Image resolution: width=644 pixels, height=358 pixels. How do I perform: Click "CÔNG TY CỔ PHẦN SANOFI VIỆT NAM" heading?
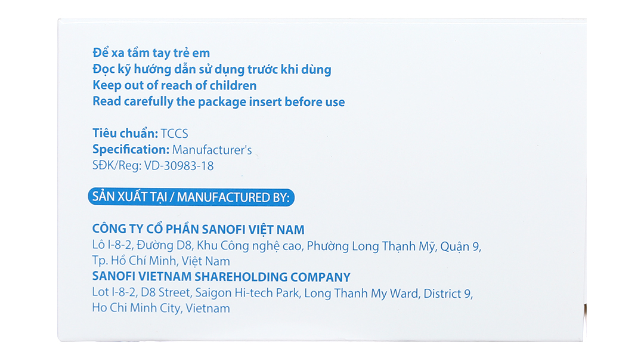point(198,229)
